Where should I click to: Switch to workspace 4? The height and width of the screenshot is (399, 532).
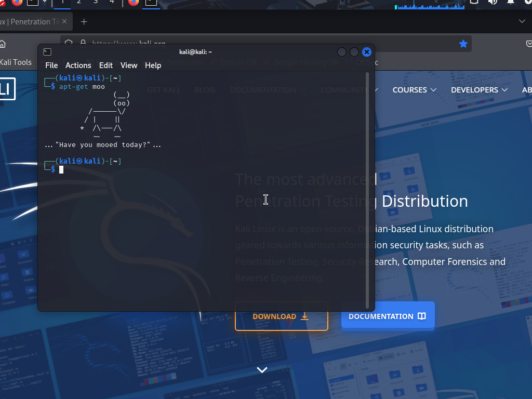pos(112,3)
